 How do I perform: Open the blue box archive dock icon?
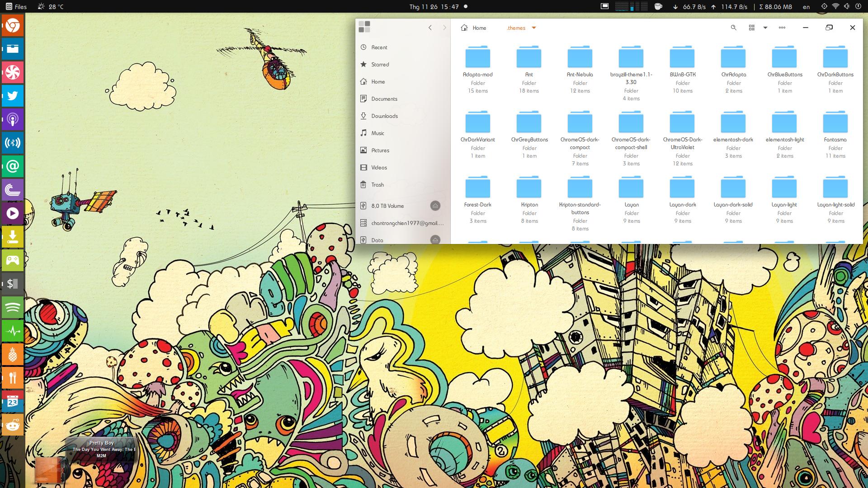tap(13, 49)
